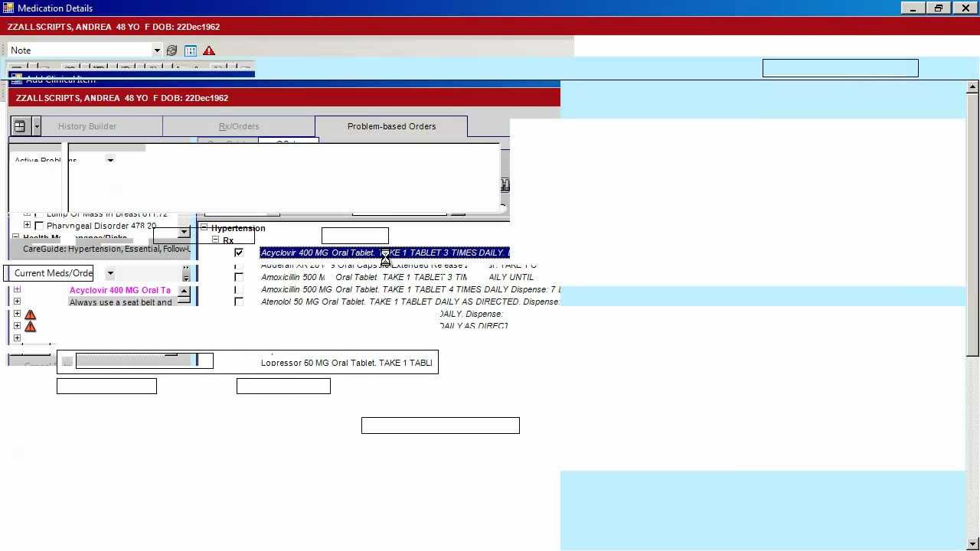
Task: Check the Amoxicillin 3 TIMES DAILY UNTIL checkbox
Action: tap(239, 277)
